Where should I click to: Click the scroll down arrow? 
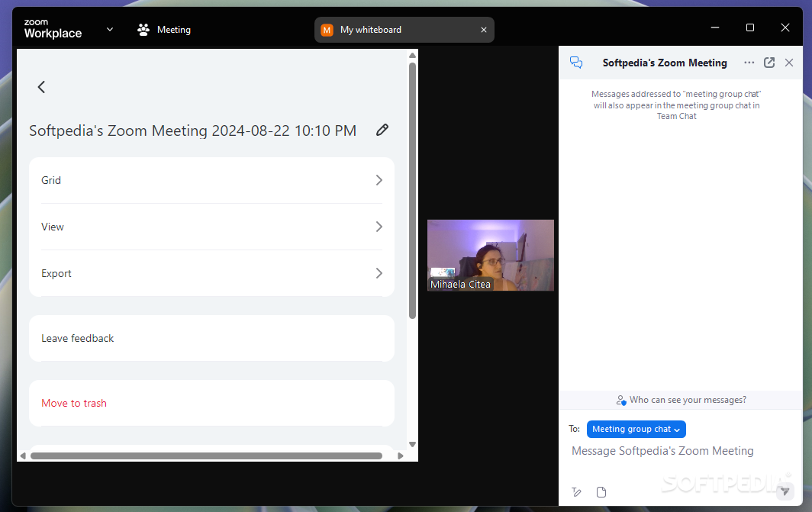[x=412, y=444]
